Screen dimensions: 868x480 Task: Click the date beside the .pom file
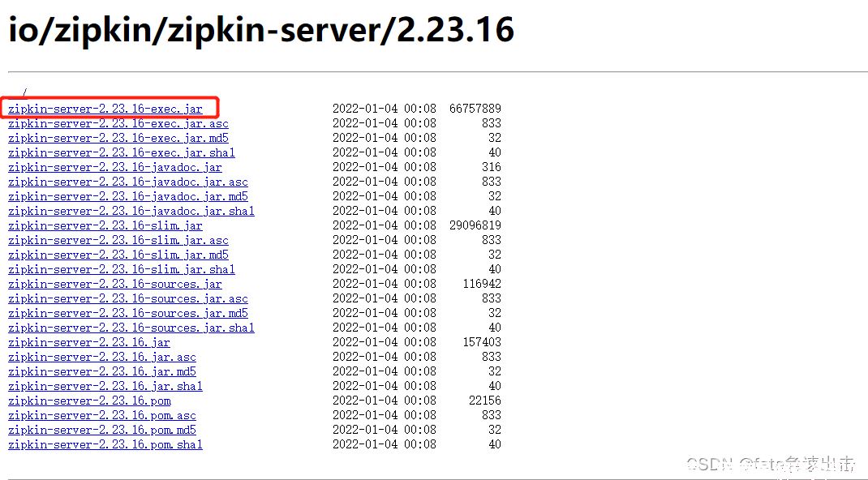coord(385,401)
